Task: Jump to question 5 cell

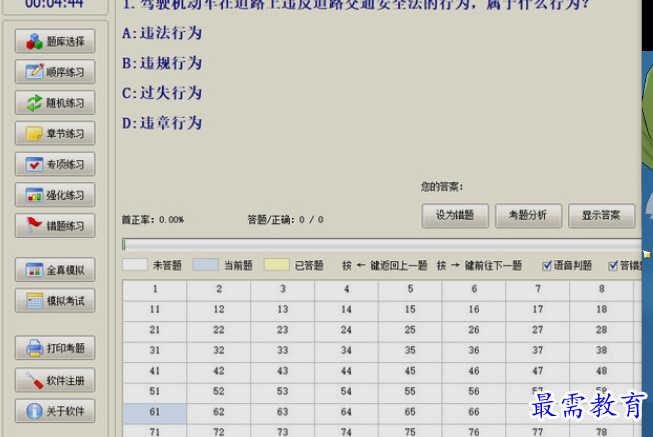Action: [410, 290]
